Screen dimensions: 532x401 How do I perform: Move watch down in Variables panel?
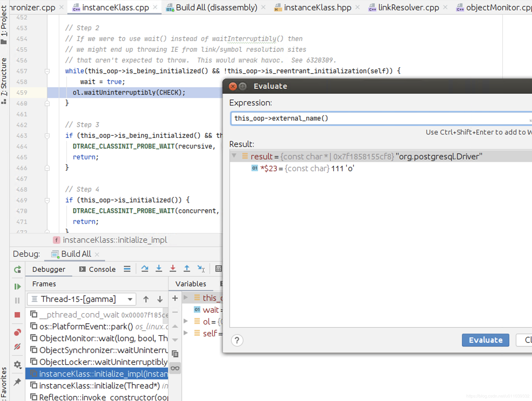click(x=175, y=340)
